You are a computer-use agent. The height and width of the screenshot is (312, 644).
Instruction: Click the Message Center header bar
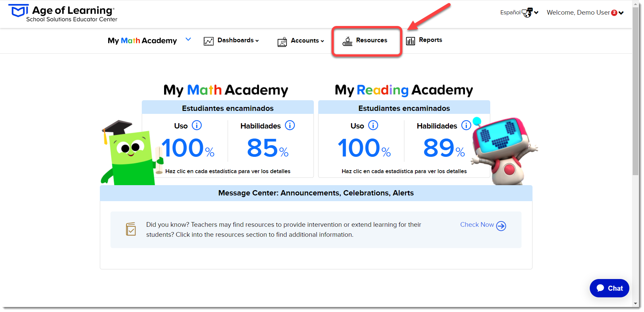[x=316, y=193]
